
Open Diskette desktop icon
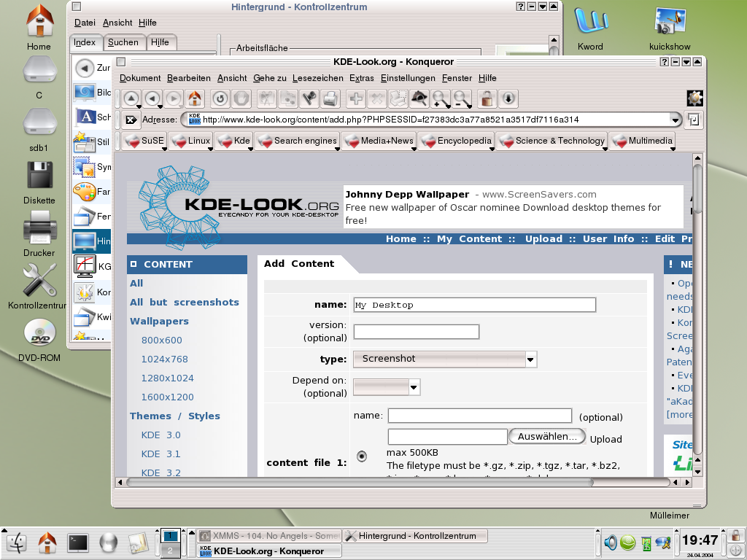click(x=39, y=182)
